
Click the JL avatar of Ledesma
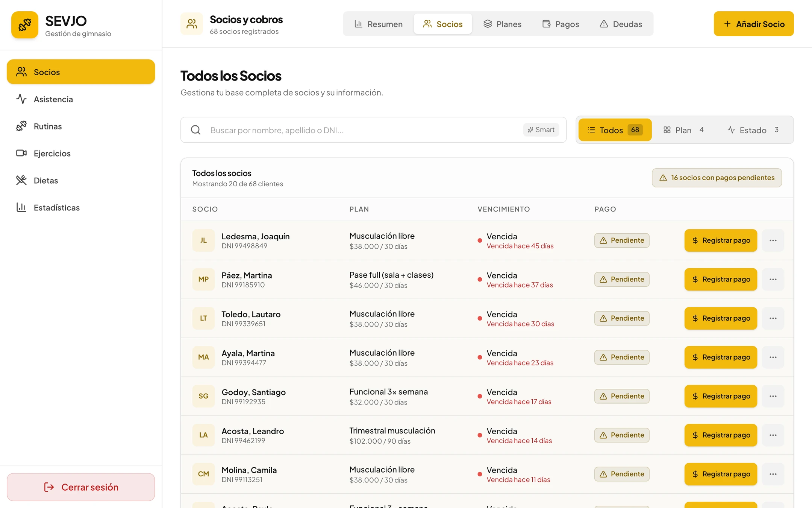(203, 240)
